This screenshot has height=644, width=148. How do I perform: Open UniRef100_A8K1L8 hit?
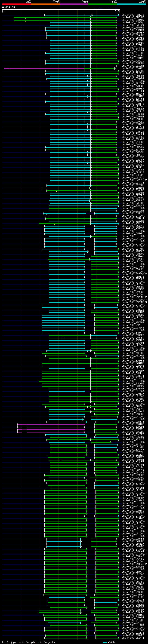click(133, 340)
